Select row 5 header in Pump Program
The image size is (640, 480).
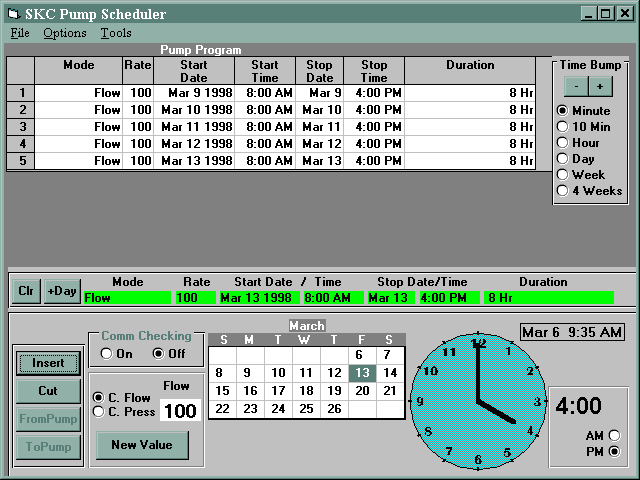tap(21, 161)
